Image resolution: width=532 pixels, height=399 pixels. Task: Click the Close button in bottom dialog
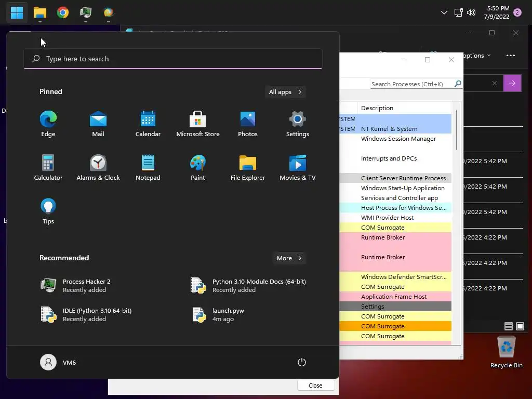[x=316, y=385]
